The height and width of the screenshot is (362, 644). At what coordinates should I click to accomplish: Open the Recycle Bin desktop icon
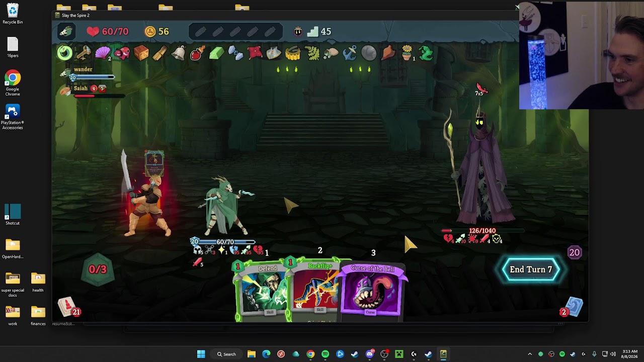tap(13, 14)
